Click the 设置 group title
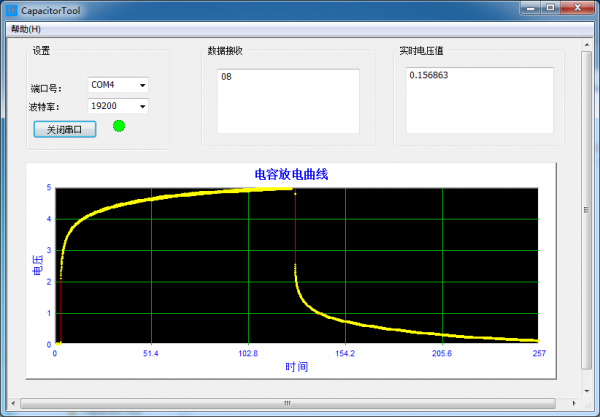The width and height of the screenshot is (600, 417). tap(41, 50)
